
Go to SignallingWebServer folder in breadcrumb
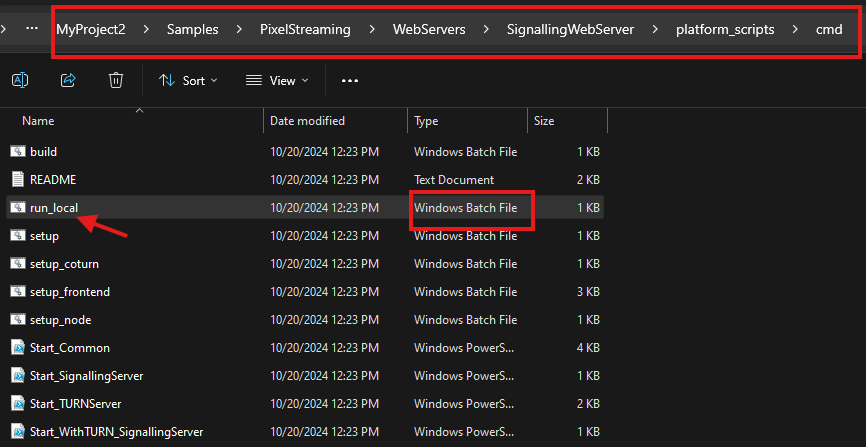(571, 29)
